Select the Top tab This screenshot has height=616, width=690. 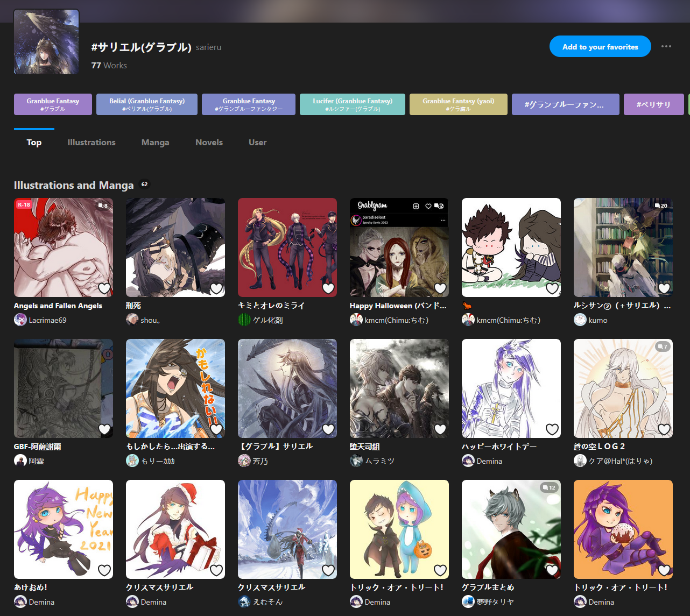(x=34, y=143)
